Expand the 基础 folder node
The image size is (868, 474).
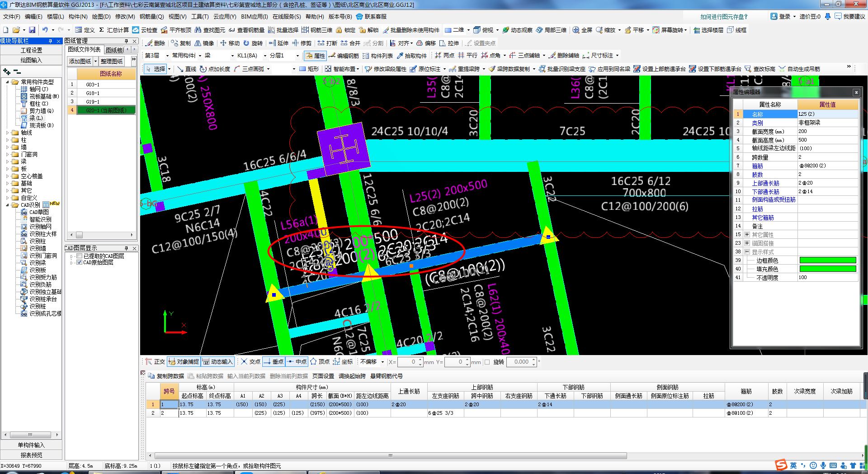pyautogui.click(x=7, y=183)
